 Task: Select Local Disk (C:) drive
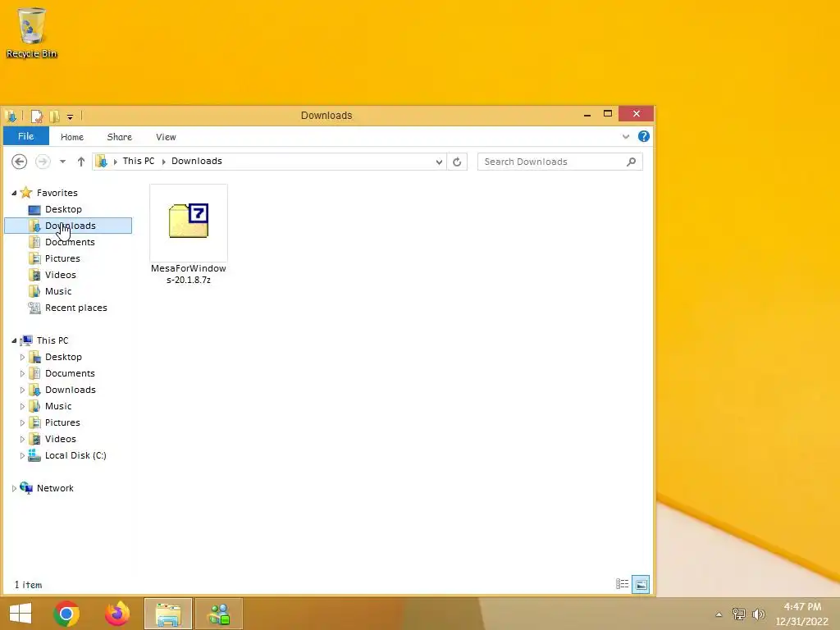pyautogui.click(x=75, y=455)
